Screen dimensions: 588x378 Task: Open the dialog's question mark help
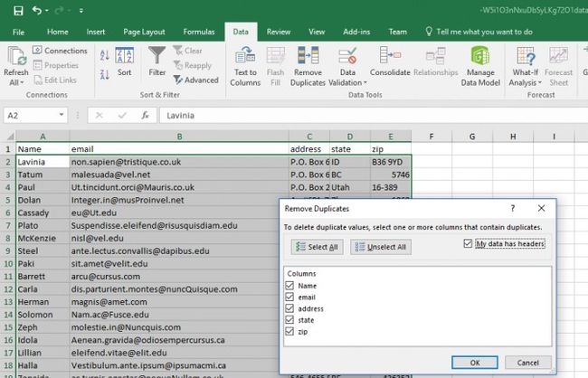coord(513,208)
